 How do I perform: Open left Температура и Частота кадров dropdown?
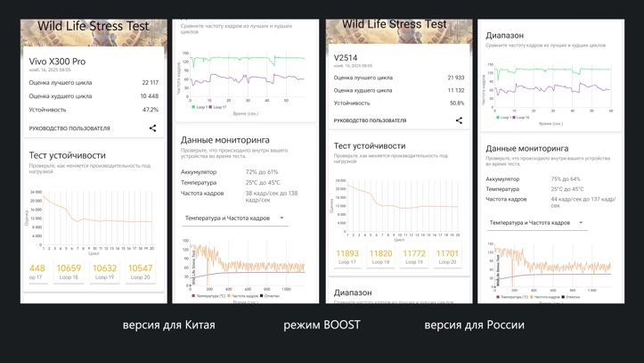click(x=235, y=219)
